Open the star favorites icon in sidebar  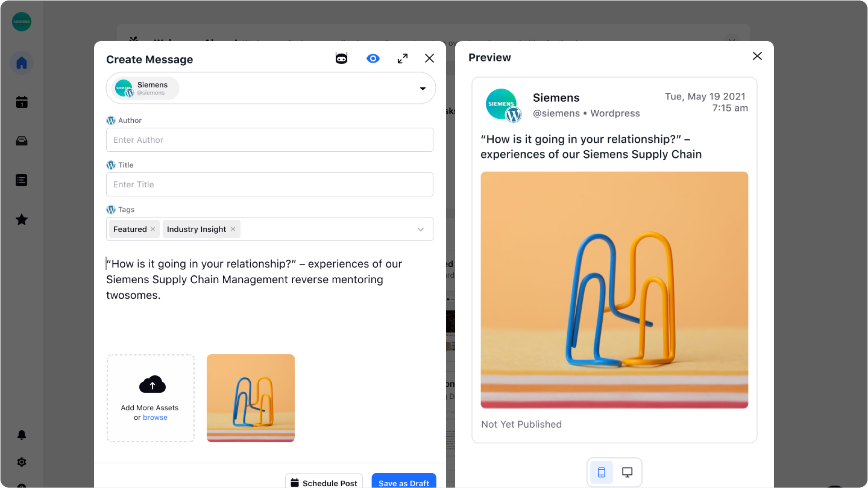click(22, 219)
